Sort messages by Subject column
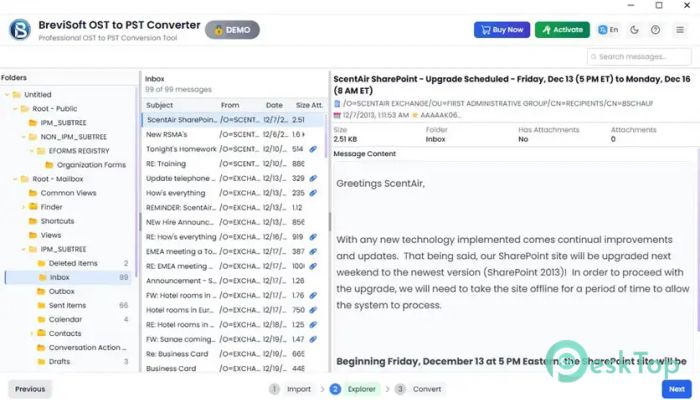The image size is (700, 400). pyautogui.click(x=159, y=105)
